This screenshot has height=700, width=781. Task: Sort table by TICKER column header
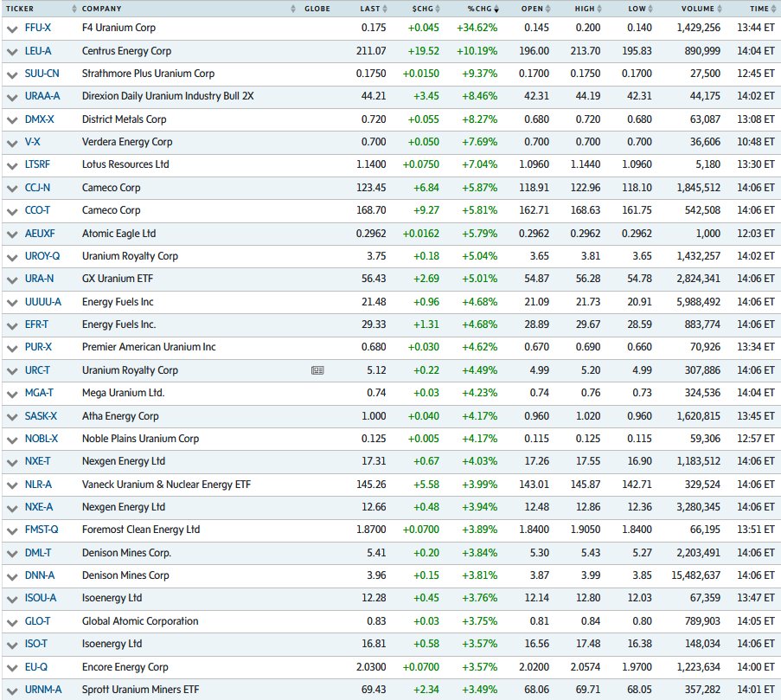tap(19, 9)
